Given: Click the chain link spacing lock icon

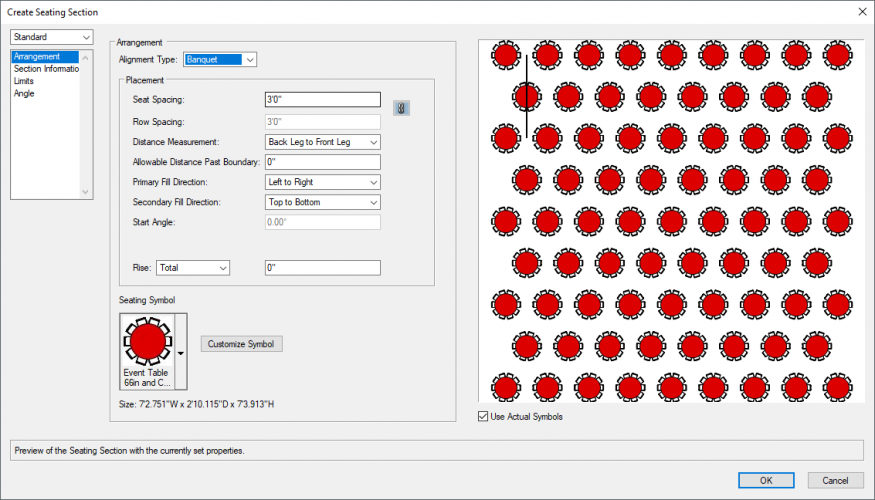Looking at the screenshot, I should coord(402,108).
